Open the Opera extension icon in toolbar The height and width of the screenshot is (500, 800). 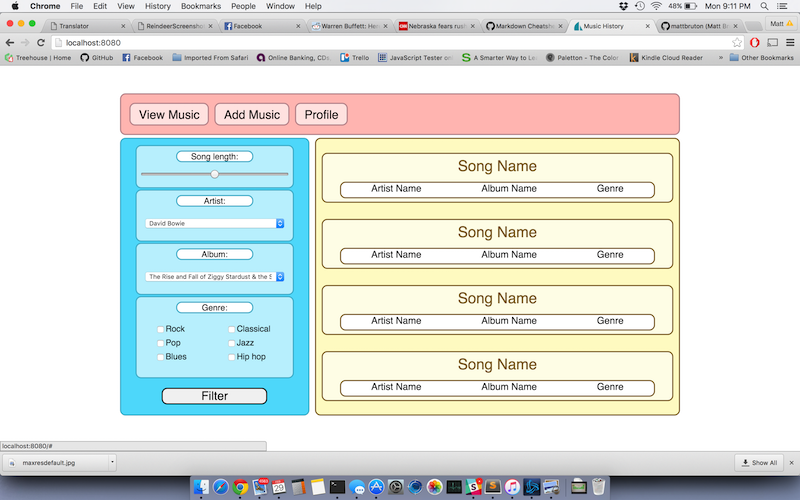[x=755, y=43]
